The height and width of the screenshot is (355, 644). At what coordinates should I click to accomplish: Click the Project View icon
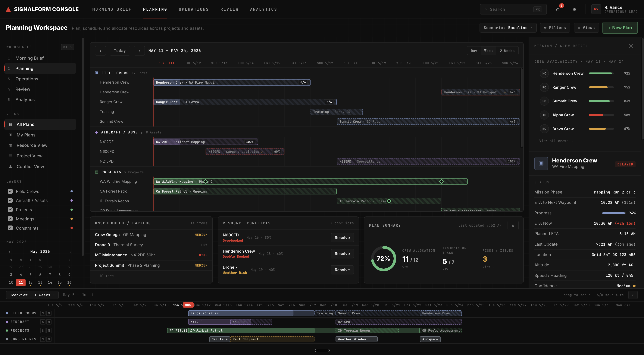click(x=11, y=156)
